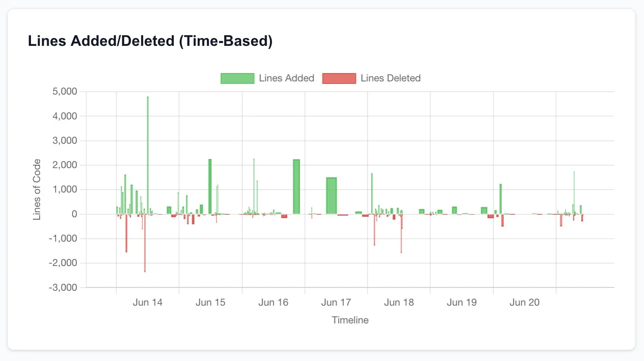This screenshot has width=644, height=361.
Task: Click the -1,000 y-axis value
Action: coord(63,238)
